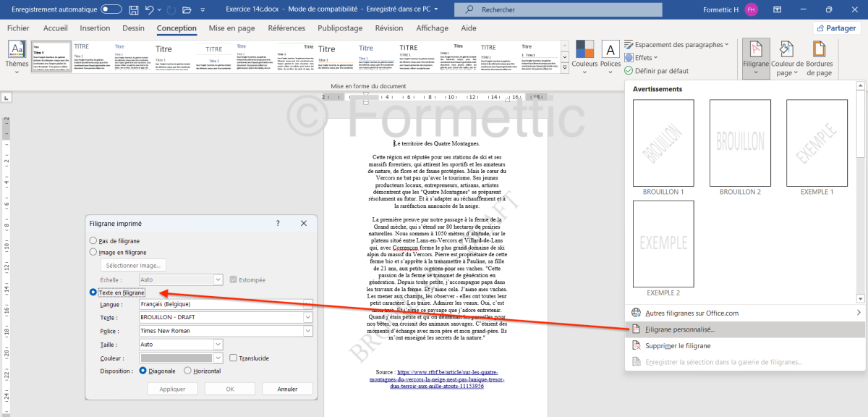Select the Pas de filigrane option
This screenshot has width=868, height=417.
(x=93, y=240)
